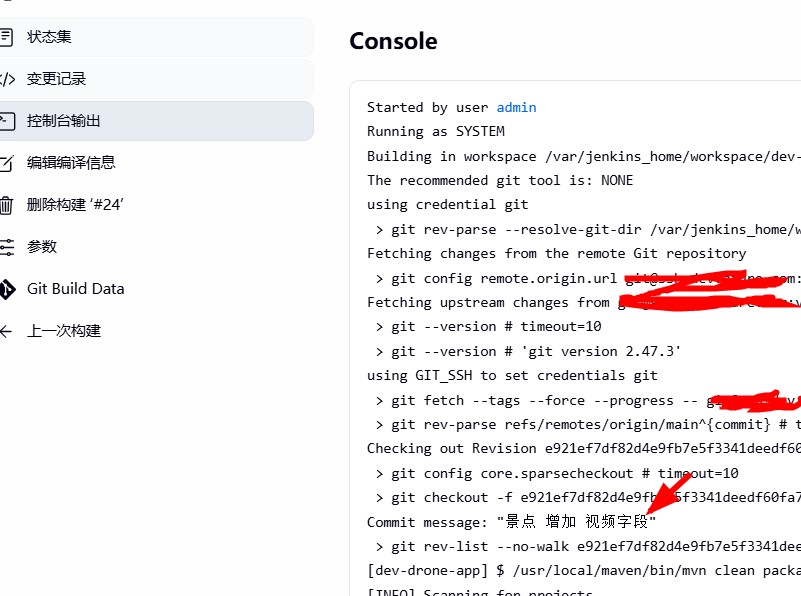Click the back arrow icon for 上一次构建
Viewport: 801px width, 596px height.
point(6,331)
